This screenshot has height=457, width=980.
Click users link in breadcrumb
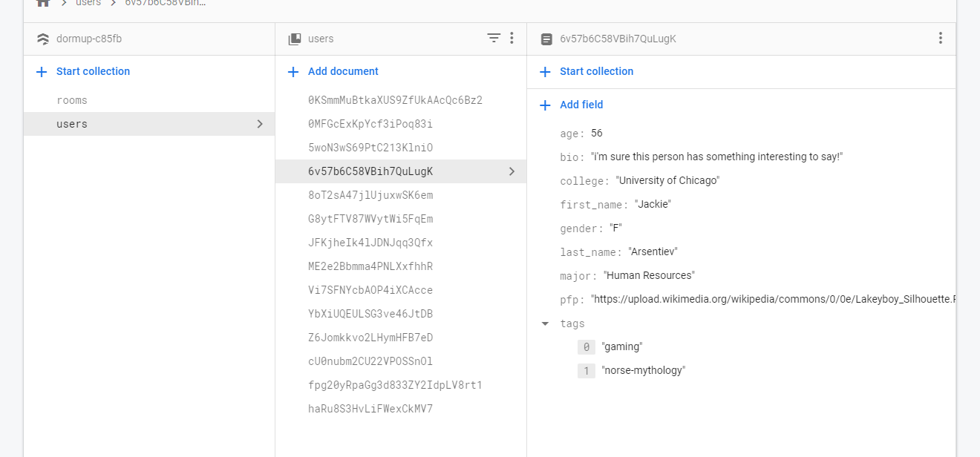pyautogui.click(x=88, y=3)
